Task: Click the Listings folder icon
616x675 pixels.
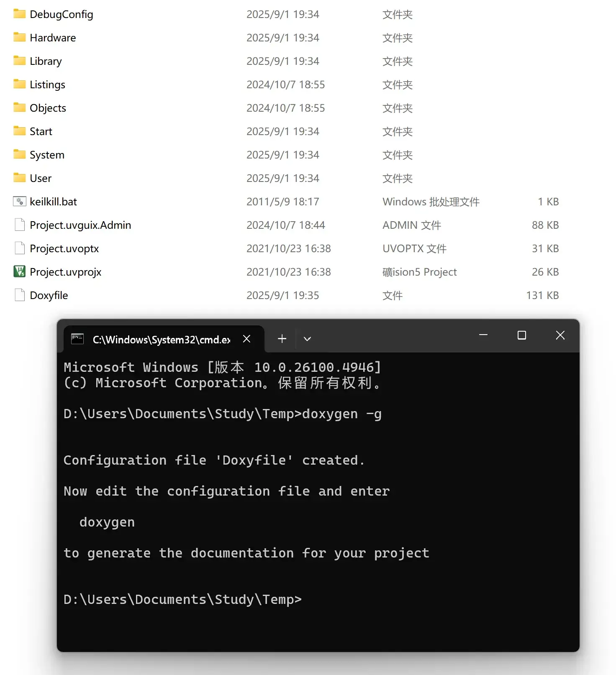Action: tap(19, 84)
